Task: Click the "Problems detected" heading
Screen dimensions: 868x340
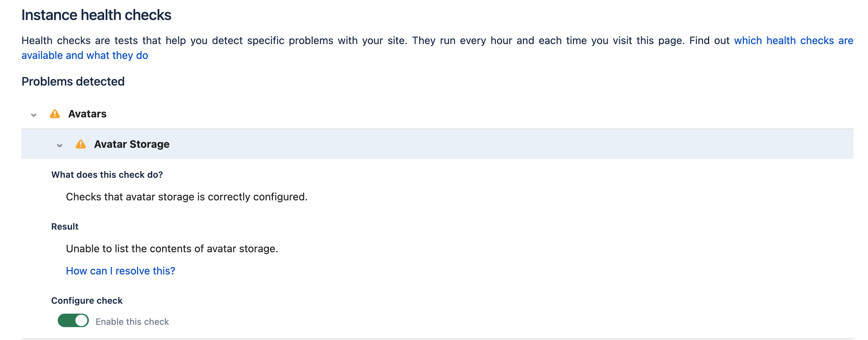Action: (73, 81)
